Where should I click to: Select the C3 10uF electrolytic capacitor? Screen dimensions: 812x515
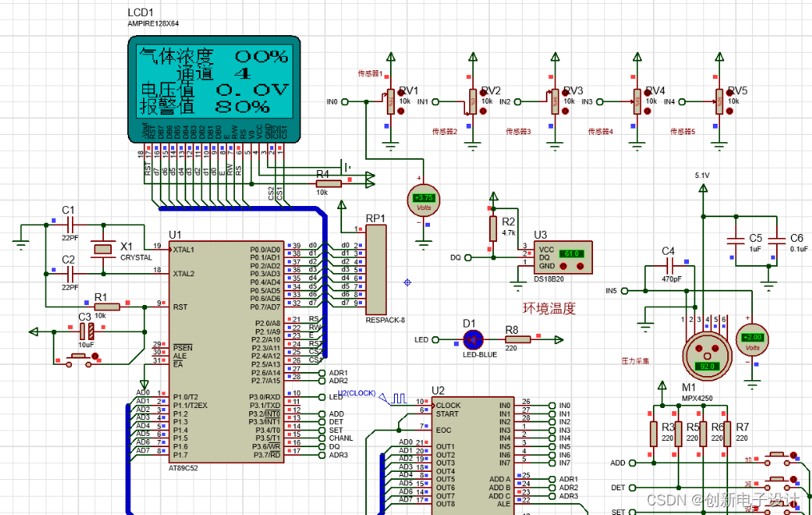(x=86, y=331)
